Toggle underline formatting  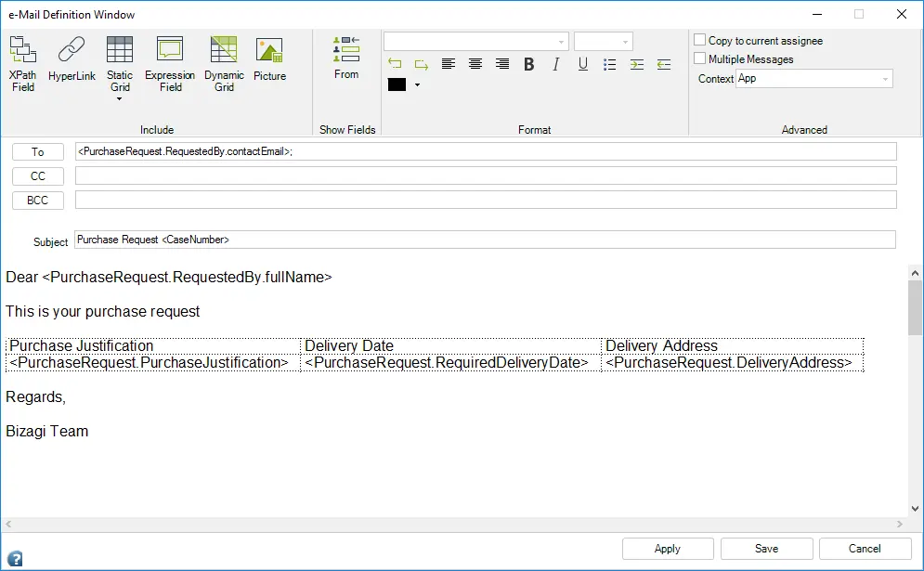[x=583, y=64]
